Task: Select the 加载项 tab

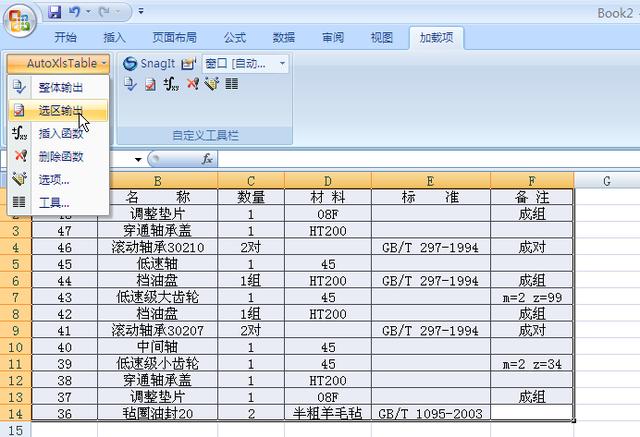Action: pos(436,38)
